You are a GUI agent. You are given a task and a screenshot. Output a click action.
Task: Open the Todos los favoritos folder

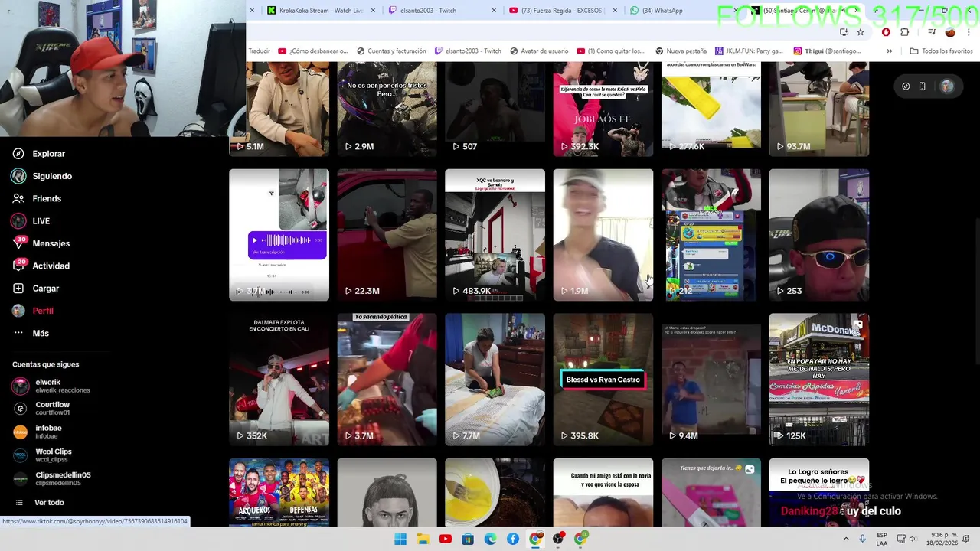[x=941, y=51]
